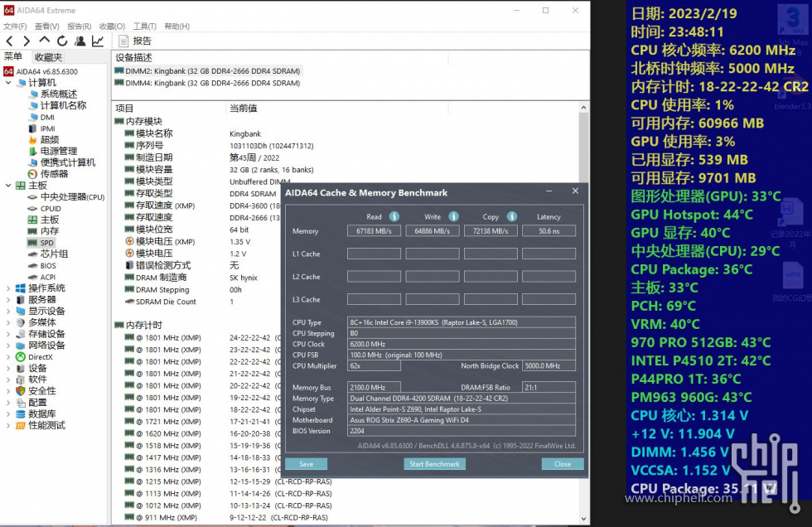Select 性能测试 icon item

(x=20, y=426)
